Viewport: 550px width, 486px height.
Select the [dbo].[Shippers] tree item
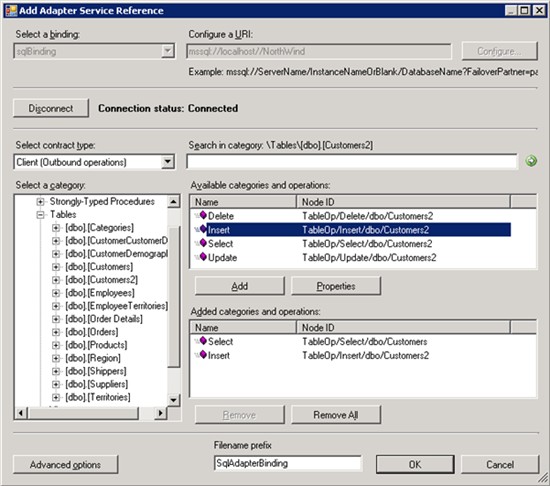pyautogui.click(x=96, y=371)
